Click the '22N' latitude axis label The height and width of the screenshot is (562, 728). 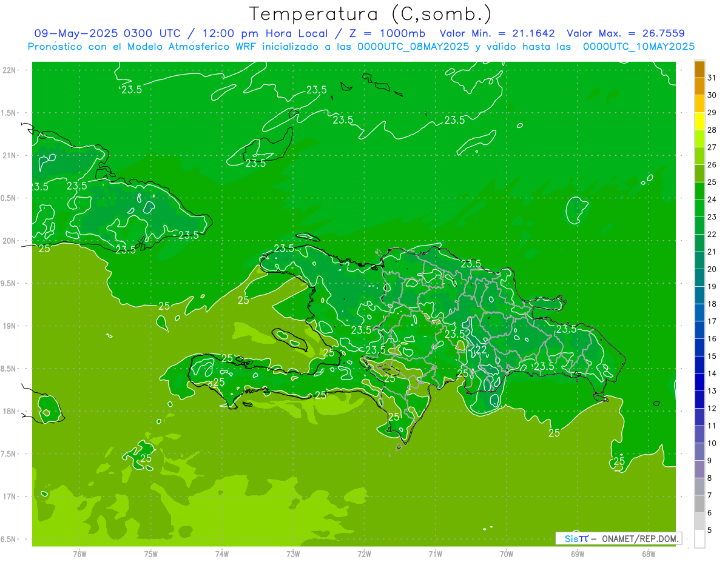[10, 70]
